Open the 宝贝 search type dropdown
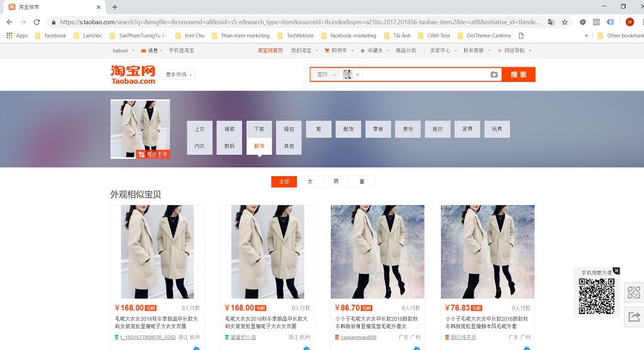The image size is (644, 350). click(326, 74)
